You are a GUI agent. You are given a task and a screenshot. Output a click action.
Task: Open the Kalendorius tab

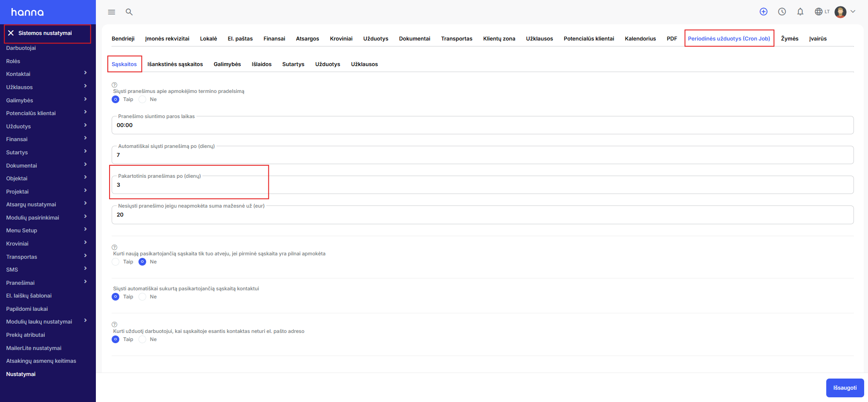tap(640, 38)
